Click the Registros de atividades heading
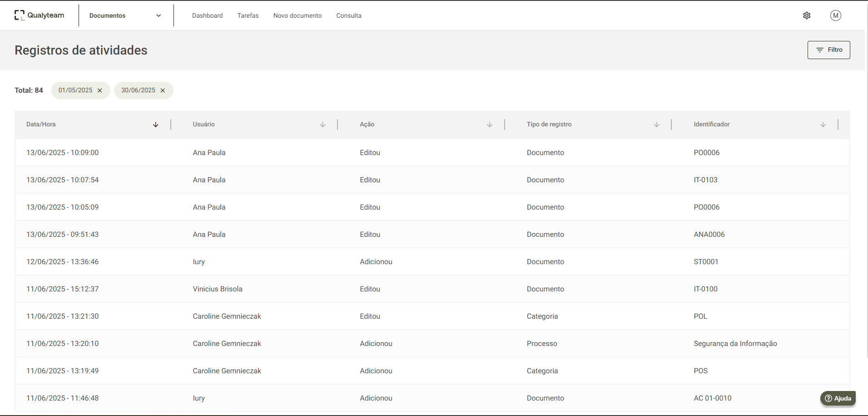 81,50
